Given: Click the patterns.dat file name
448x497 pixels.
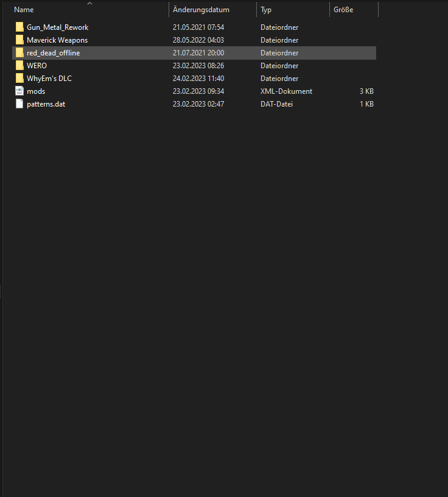Looking at the screenshot, I should tap(46, 104).
